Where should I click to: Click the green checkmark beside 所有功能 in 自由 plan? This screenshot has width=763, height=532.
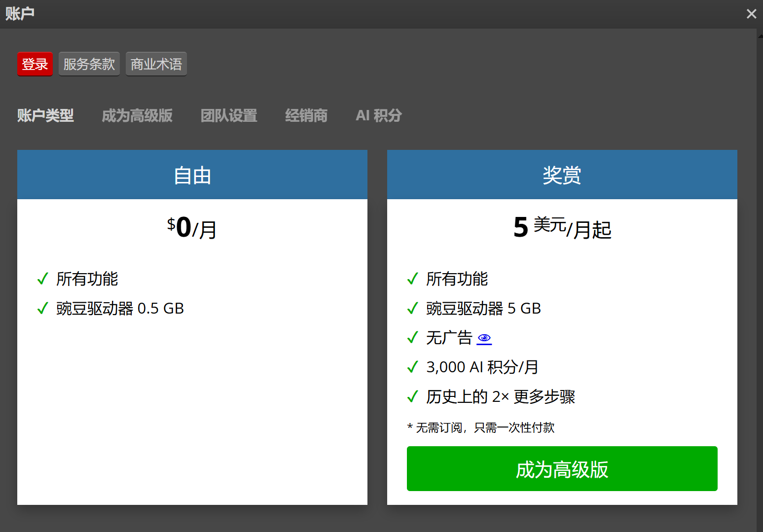click(43, 279)
